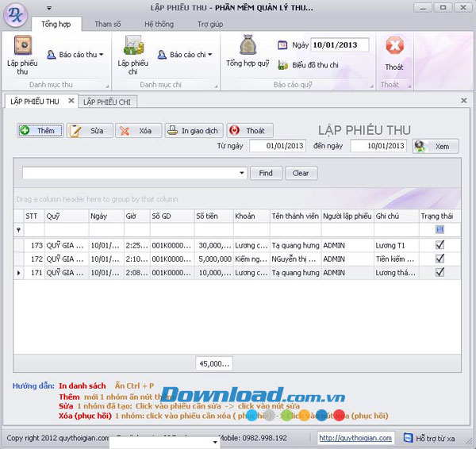This screenshot has width=476, height=449.
Task: Toggle Trạng thái checkbox for row 173
Action: tap(440, 245)
